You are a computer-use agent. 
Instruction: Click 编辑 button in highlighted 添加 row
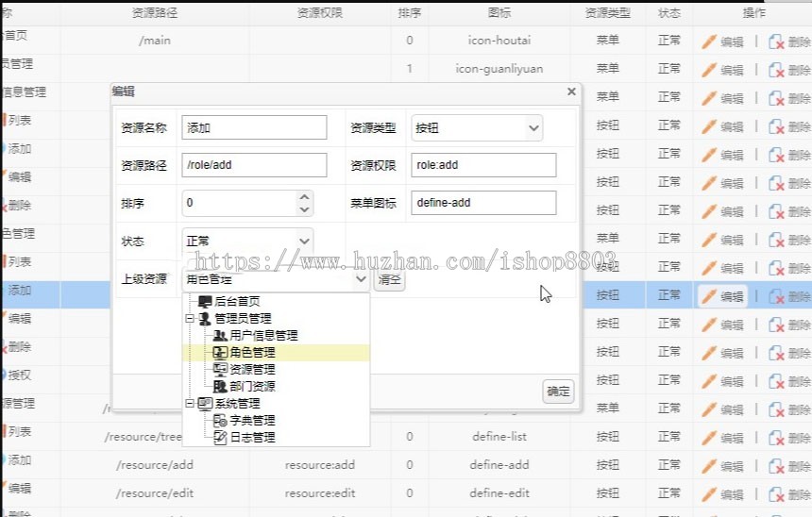coord(722,296)
